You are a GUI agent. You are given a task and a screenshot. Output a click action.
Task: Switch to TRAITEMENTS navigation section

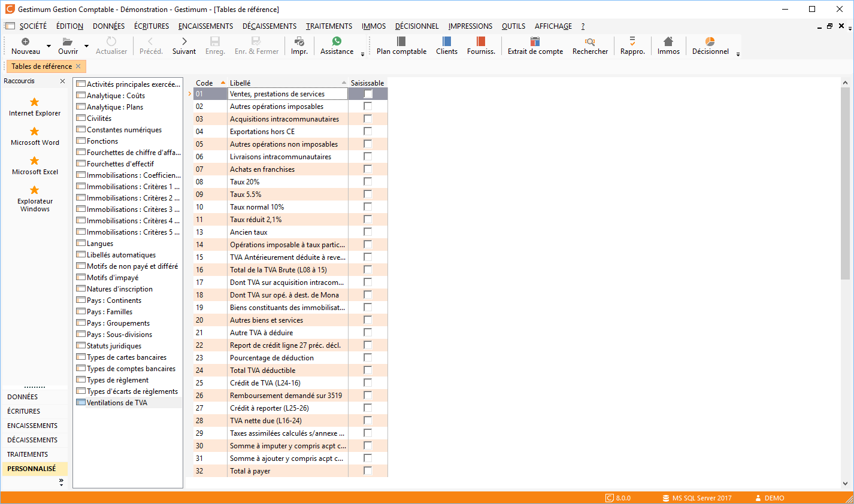35,454
